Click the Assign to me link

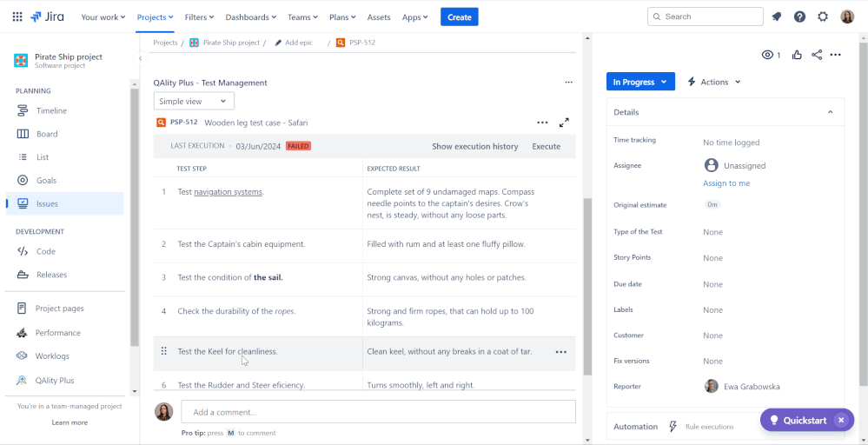coord(726,183)
